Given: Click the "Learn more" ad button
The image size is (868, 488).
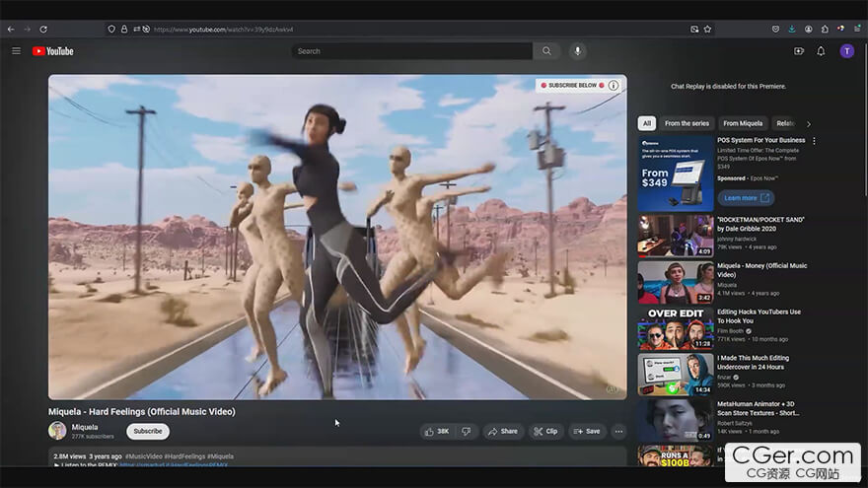Looking at the screenshot, I should pyautogui.click(x=746, y=198).
